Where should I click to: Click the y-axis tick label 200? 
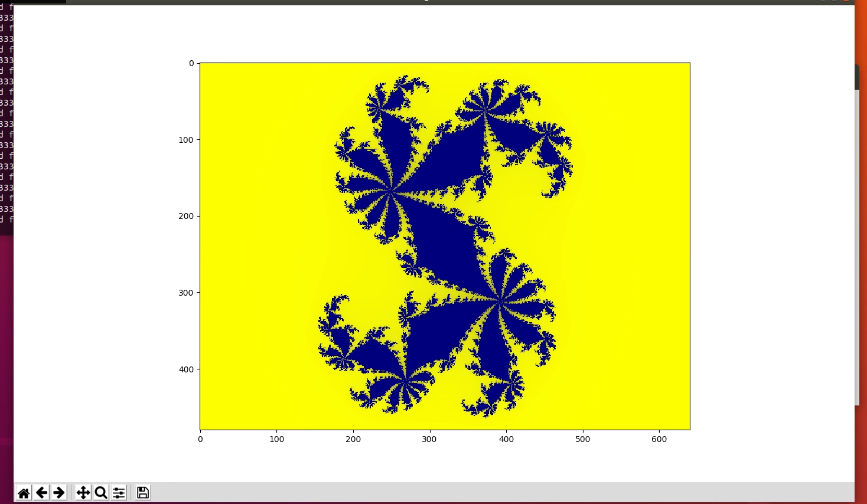(186, 216)
